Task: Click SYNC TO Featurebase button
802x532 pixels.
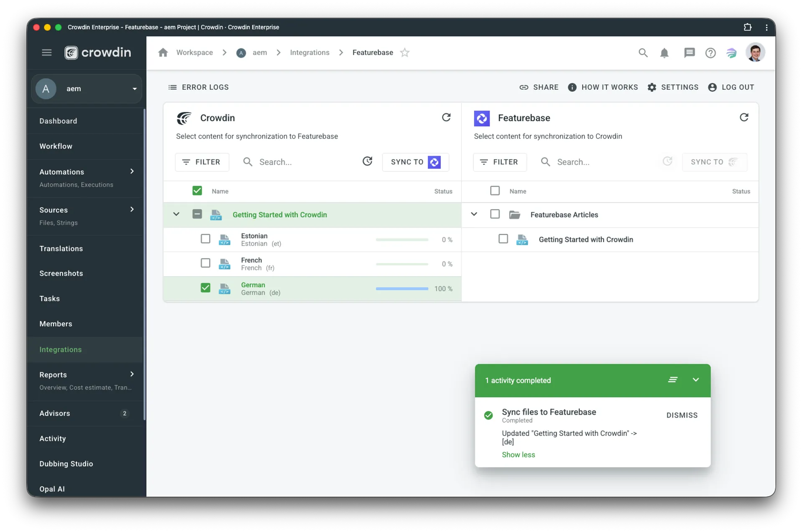Action: click(416, 162)
